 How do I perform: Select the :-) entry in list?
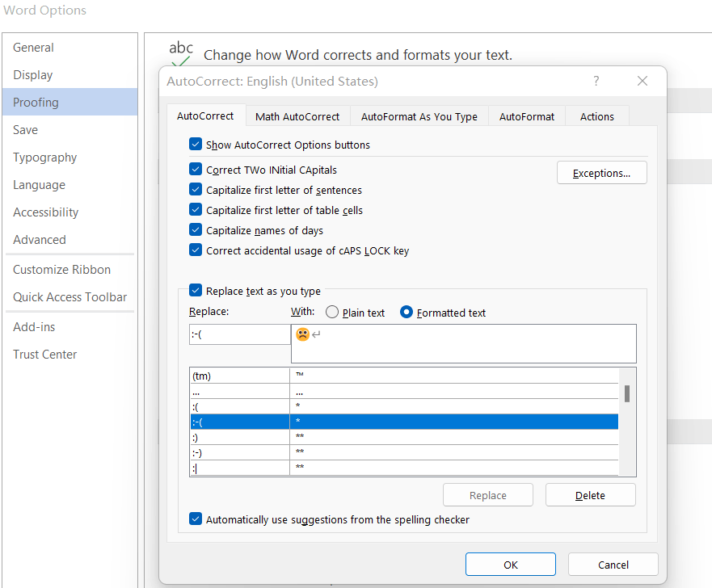coord(404,453)
